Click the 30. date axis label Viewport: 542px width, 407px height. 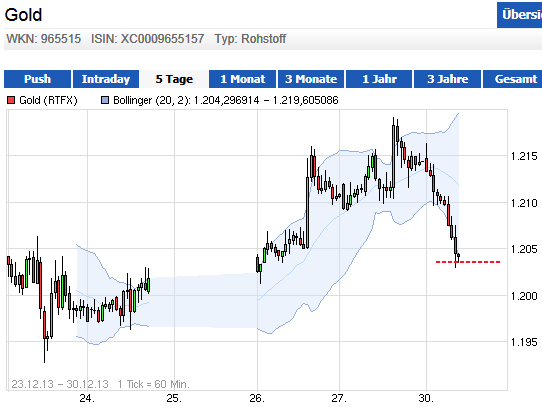click(426, 398)
